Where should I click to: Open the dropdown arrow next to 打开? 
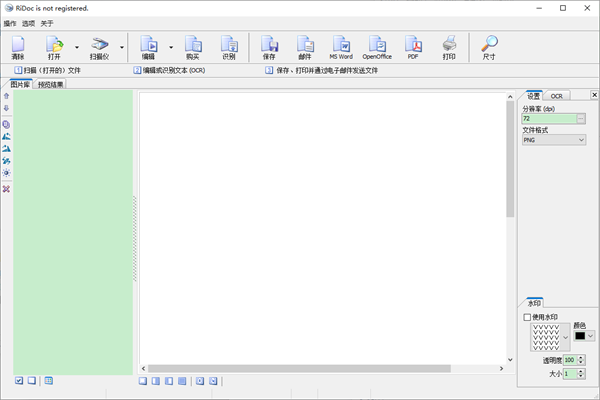76,46
